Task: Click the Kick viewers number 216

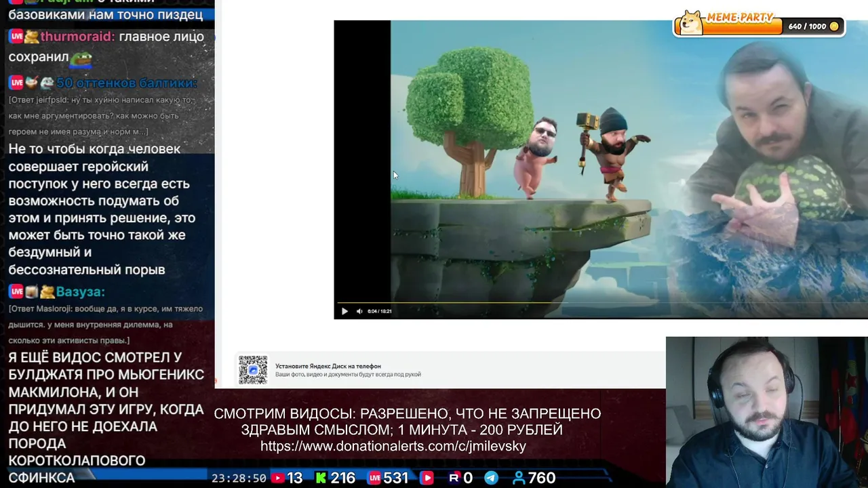Action: (x=342, y=478)
